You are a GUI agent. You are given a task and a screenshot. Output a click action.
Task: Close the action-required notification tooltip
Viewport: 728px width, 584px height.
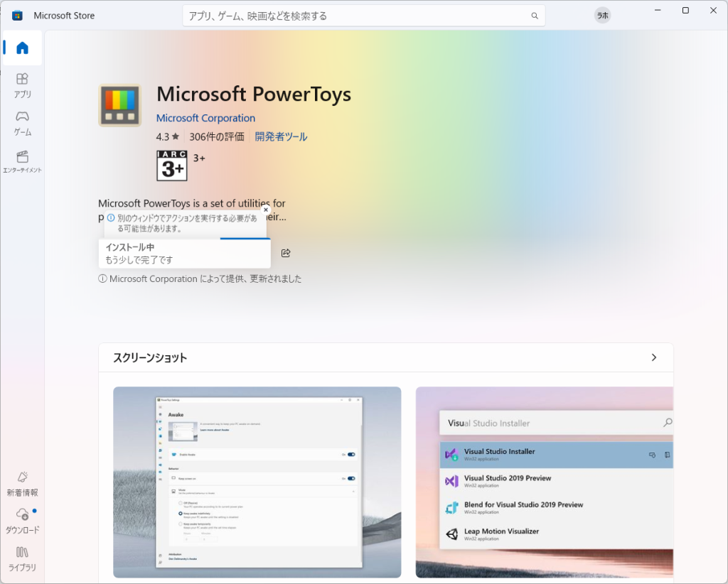click(266, 210)
